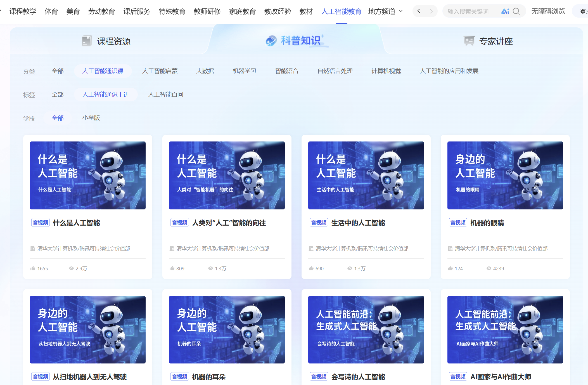Screen dimensions: 588x385
Task: Open the 机器的耳朵 video thumbnail
Action: click(227, 329)
